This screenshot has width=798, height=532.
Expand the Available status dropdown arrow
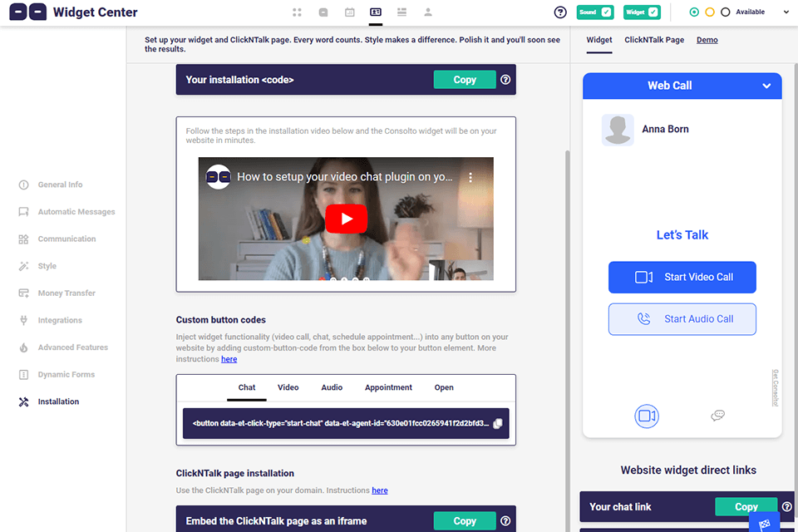point(786,12)
